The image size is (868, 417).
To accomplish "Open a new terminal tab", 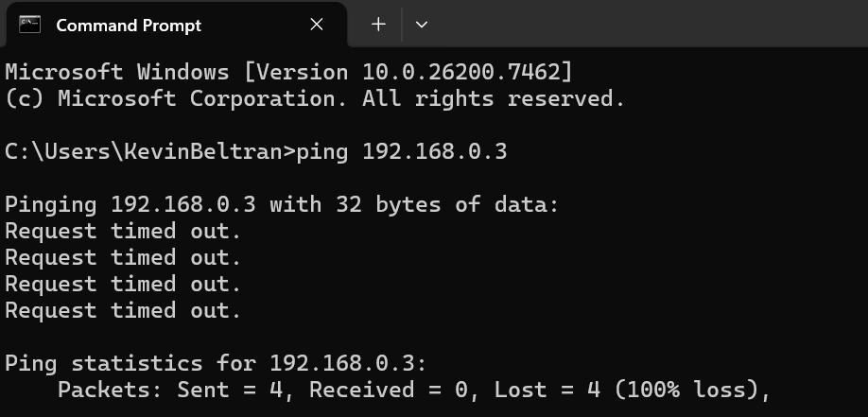I will click(x=378, y=25).
